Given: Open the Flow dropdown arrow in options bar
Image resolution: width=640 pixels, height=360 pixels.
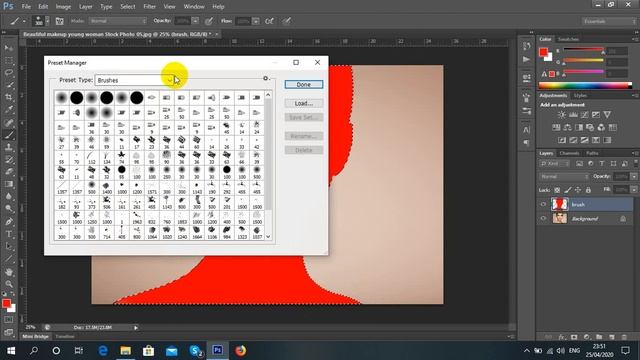Looking at the screenshot, I should coord(256,21).
